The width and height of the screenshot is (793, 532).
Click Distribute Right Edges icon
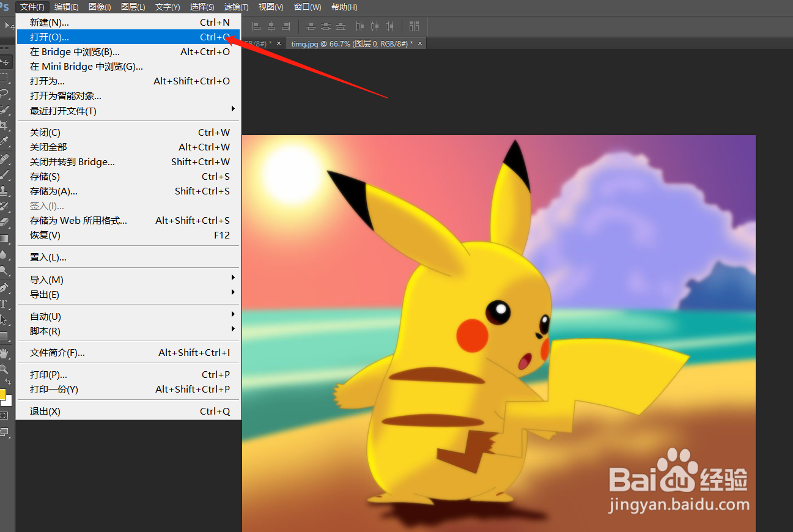389,26
